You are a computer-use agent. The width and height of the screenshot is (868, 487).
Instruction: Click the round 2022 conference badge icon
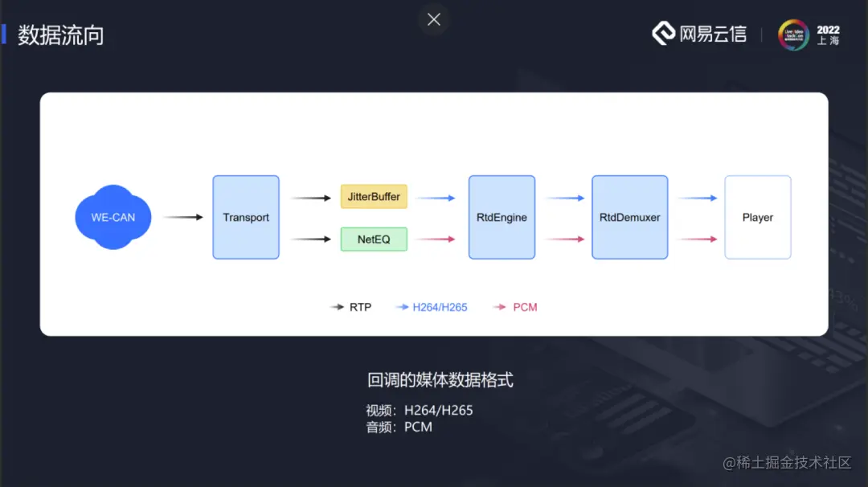click(793, 35)
